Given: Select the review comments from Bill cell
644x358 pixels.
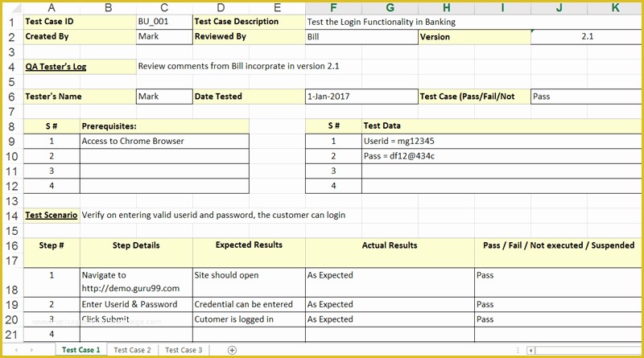Looking at the screenshot, I should [x=238, y=67].
